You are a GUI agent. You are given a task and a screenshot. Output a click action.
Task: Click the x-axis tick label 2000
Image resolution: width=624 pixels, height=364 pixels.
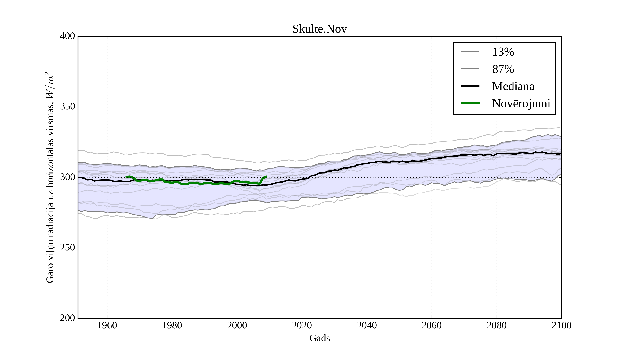237,325
